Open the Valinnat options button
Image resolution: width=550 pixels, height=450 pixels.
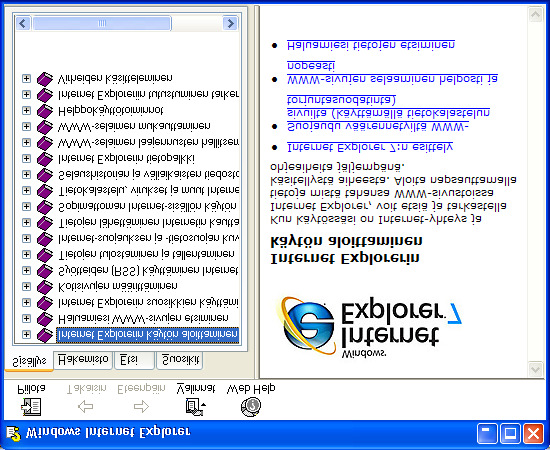pyautogui.click(x=196, y=400)
